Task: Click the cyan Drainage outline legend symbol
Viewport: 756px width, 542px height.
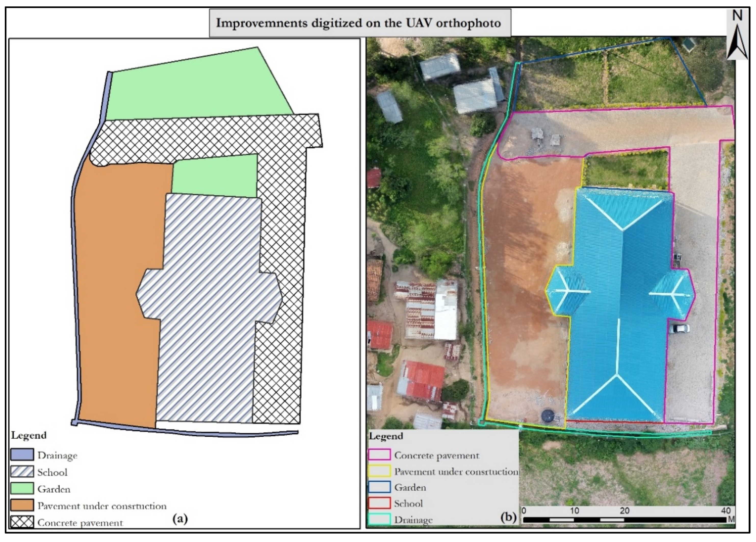Action: [380, 519]
